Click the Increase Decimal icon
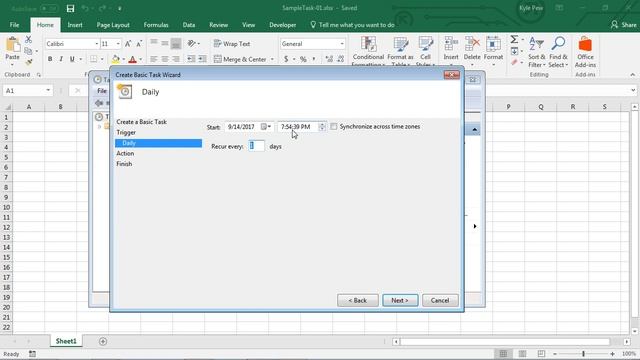 [x=329, y=59]
